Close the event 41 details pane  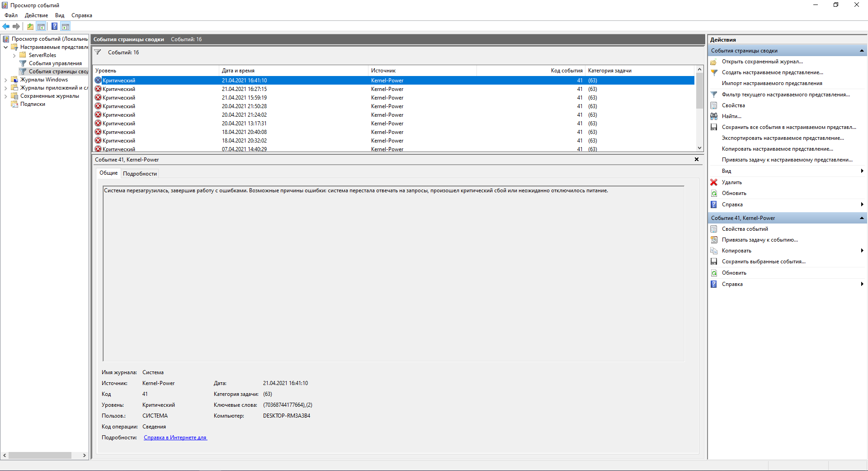[697, 159]
